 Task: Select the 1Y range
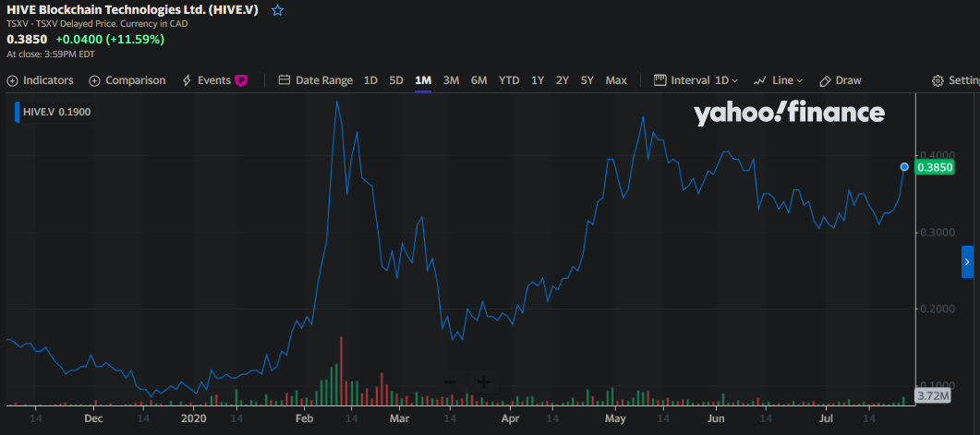click(x=538, y=80)
